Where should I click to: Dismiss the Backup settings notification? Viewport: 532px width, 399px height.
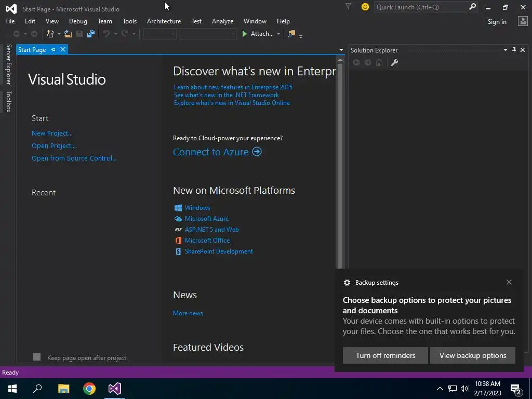(x=509, y=282)
